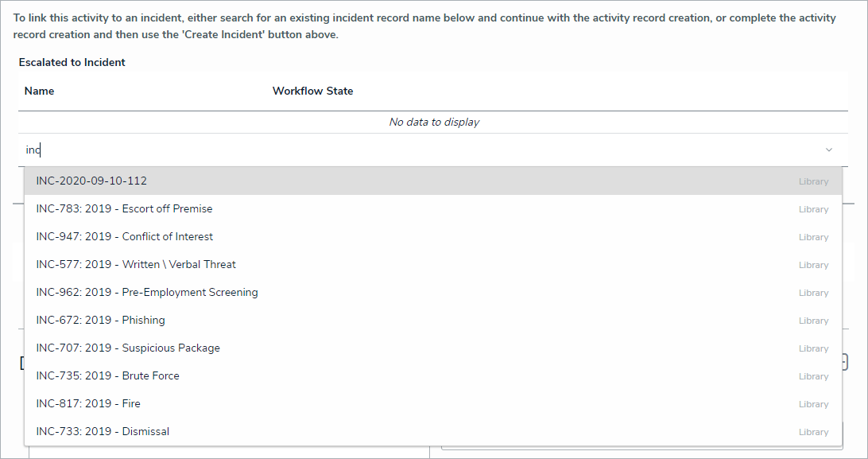868x459 pixels.
Task: Select the INC-672: 2019 - Phishing option
Action: coord(100,321)
